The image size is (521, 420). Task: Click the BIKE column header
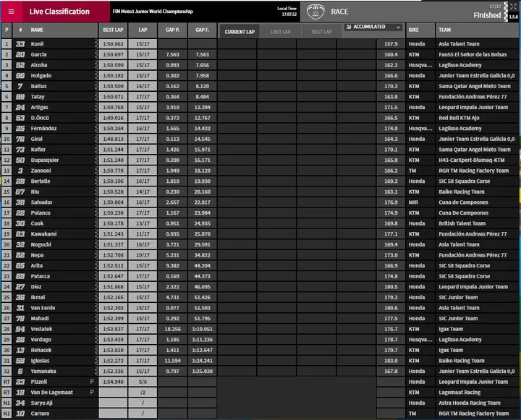click(420, 30)
